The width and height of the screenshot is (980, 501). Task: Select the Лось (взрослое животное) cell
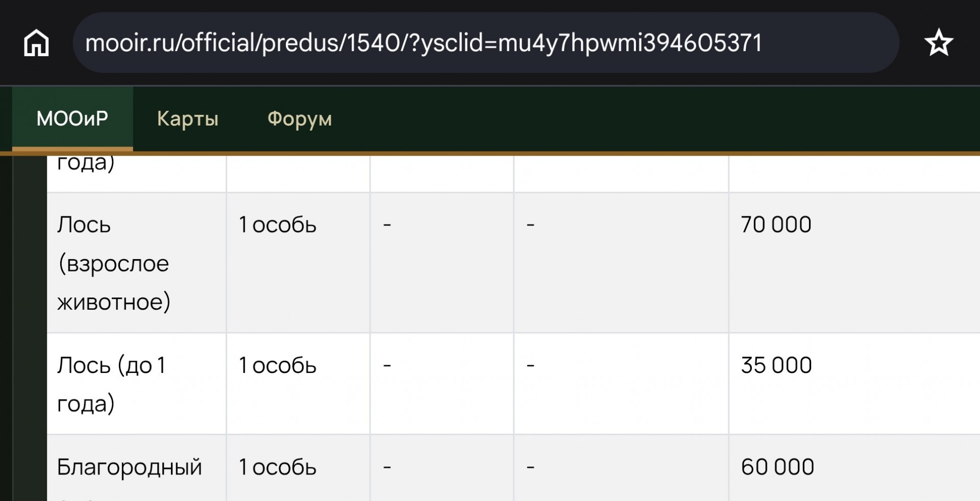tap(137, 263)
